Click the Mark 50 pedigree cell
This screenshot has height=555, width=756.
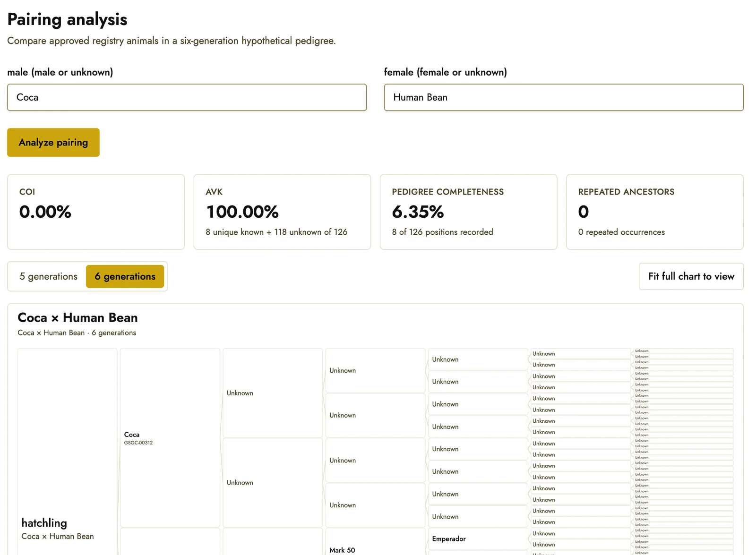(375, 542)
